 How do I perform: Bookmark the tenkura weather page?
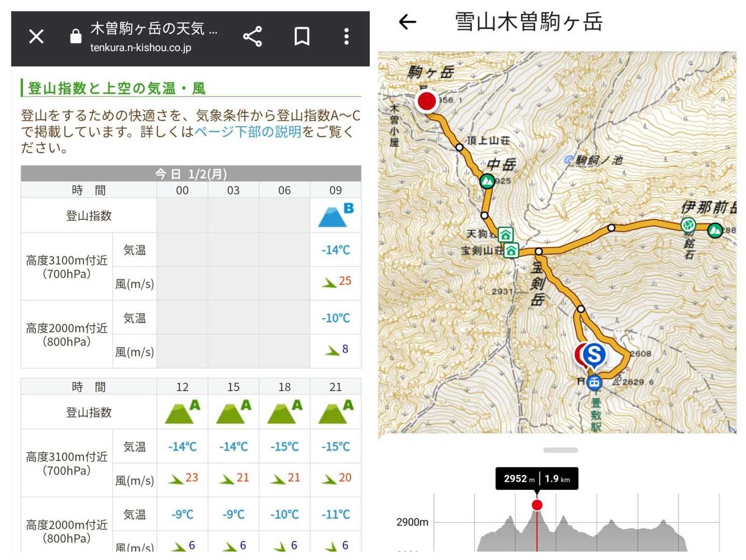point(301,36)
